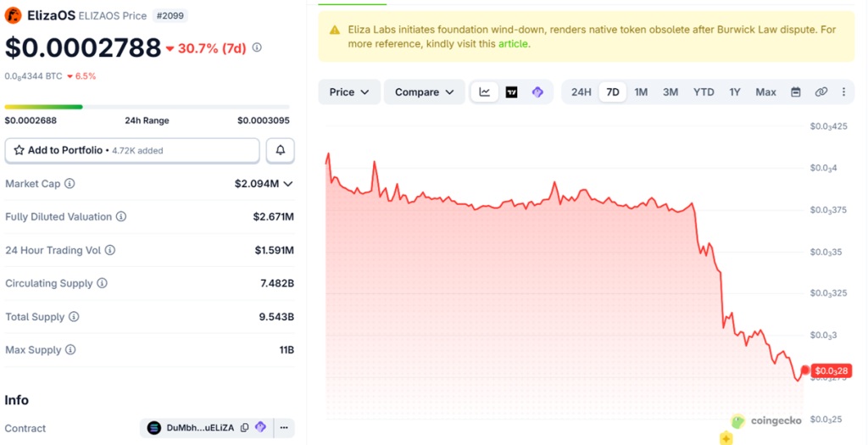Select the 1M timeframe
Screen dimensions: 868x445
641,92
